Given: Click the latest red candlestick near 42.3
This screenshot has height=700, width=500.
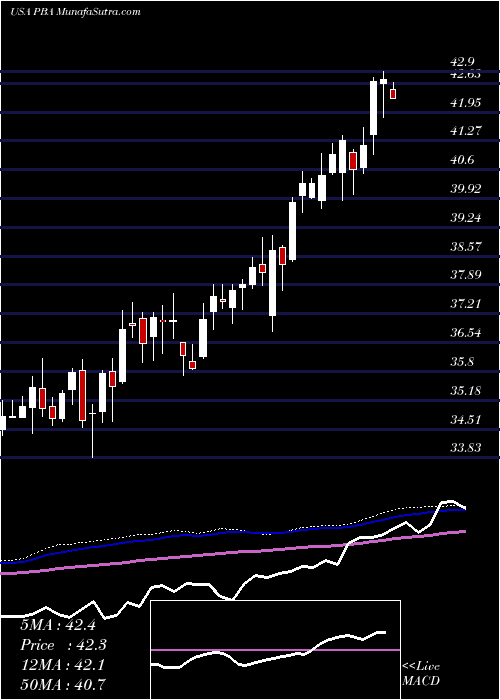Looking at the screenshot, I should 393,94.
